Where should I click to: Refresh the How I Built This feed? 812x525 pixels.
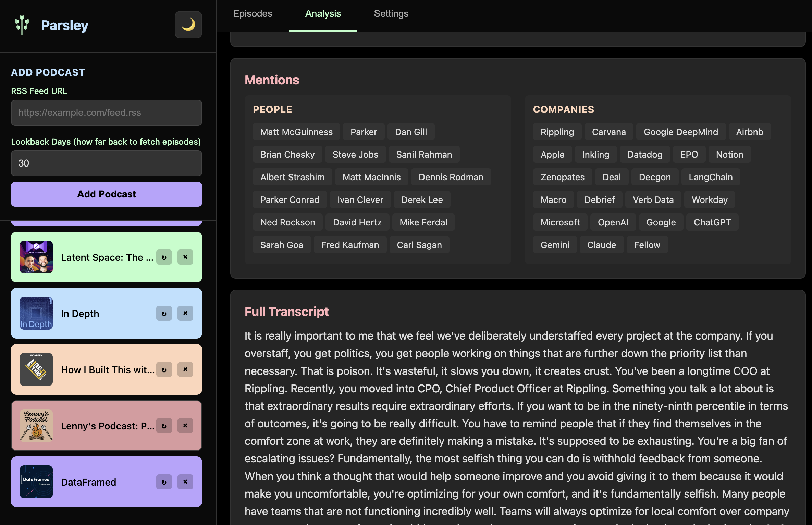click(x=164, y=369)
